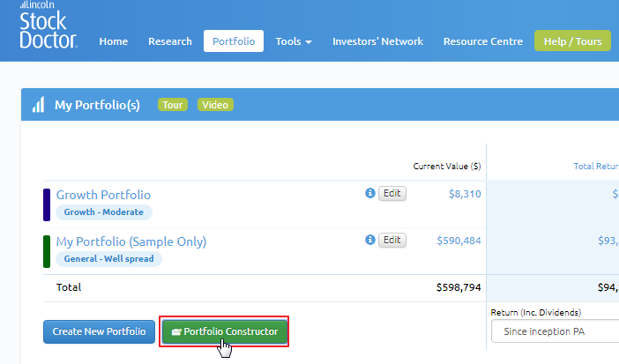Click the briefcase icon on Portfolio Constructor
This screenshot has height=364, width=619.
click(176, 331)
